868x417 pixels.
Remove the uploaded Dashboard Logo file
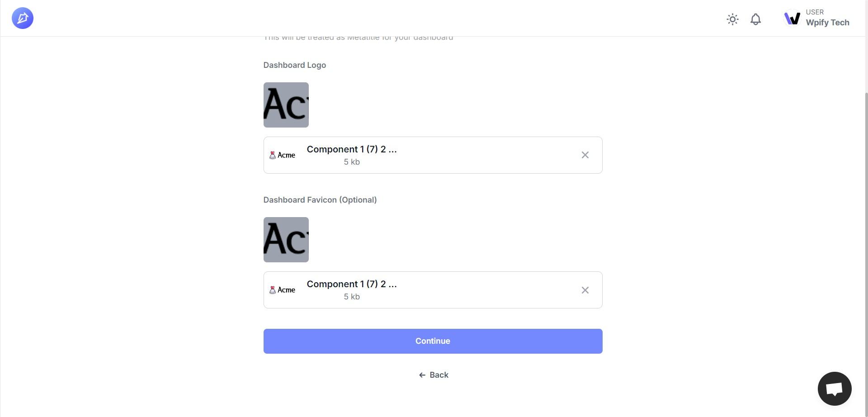point(585,155)
